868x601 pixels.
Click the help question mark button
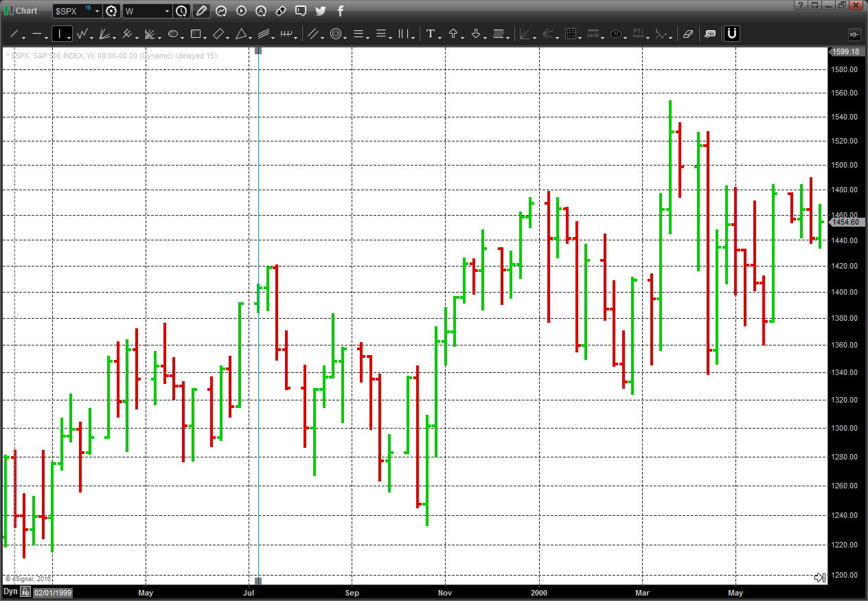pos(799,5)
